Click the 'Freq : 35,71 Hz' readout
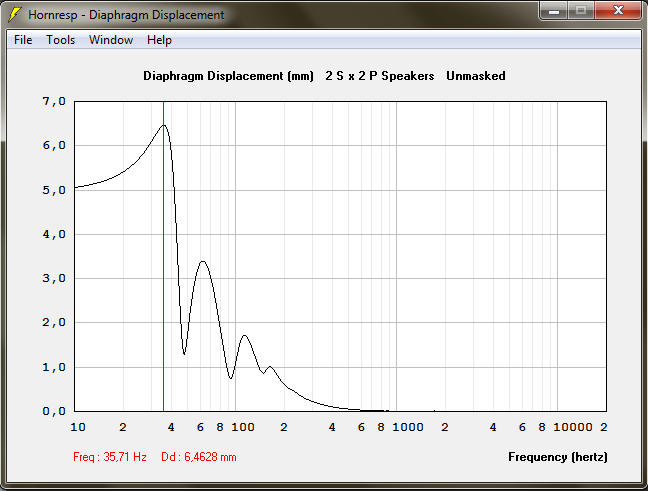 (x=110, y=457)
